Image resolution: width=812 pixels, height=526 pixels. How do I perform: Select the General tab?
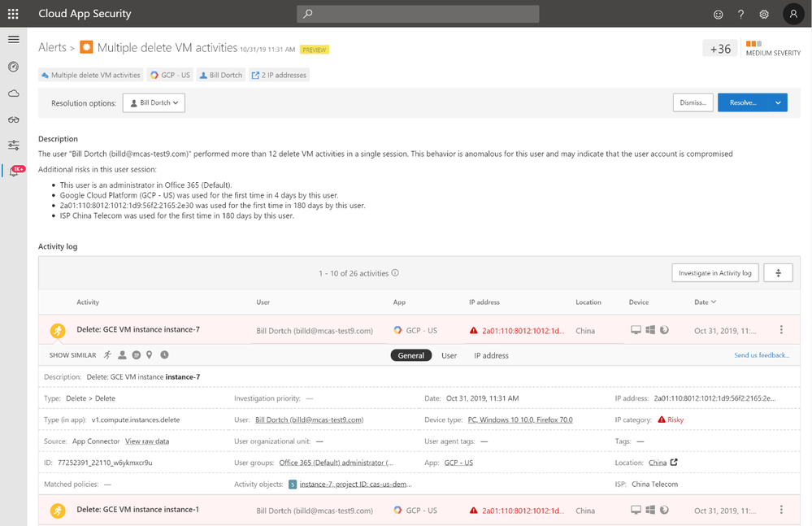click(411, 355)
